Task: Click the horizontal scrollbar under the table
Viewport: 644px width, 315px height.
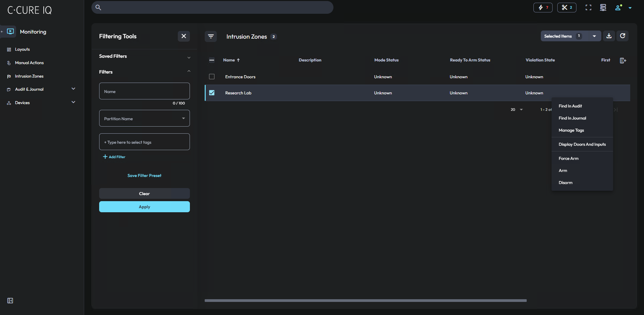Action: point(365,301)
